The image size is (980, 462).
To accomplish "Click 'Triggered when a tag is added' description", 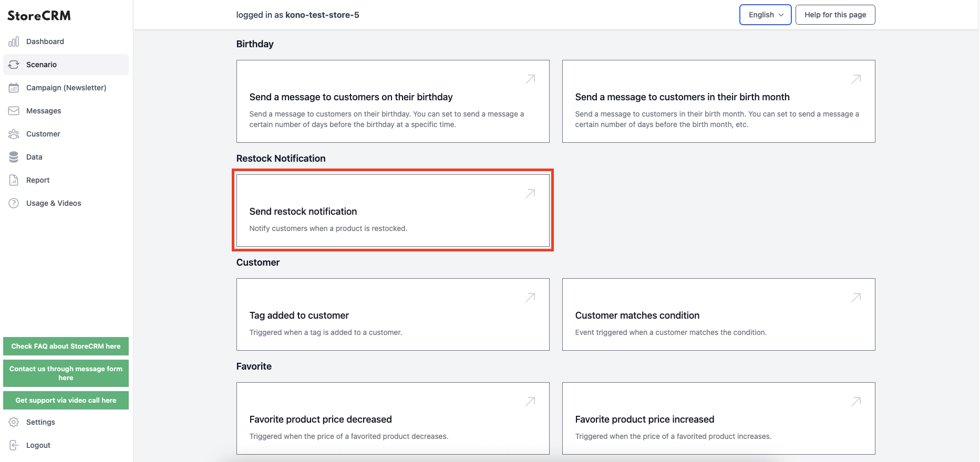I will click(326, 332).
